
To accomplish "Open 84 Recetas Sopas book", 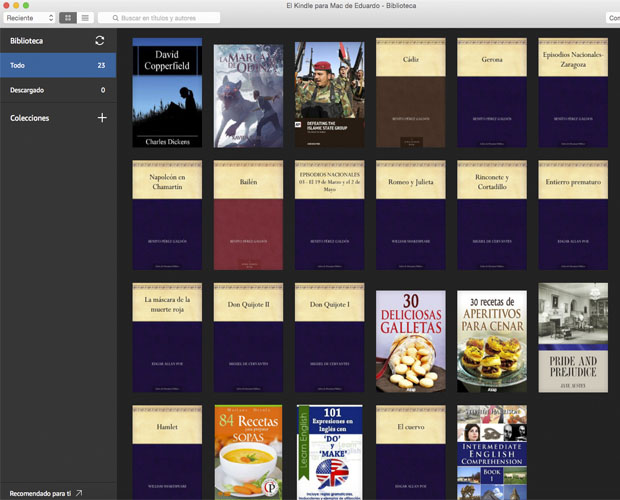I will coord(248,453).
